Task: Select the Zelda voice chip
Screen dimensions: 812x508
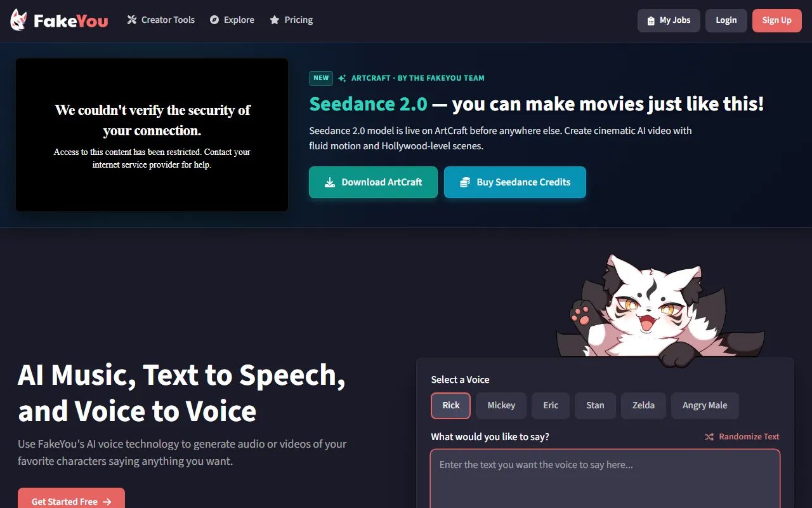Action: [x=643, y=405]
